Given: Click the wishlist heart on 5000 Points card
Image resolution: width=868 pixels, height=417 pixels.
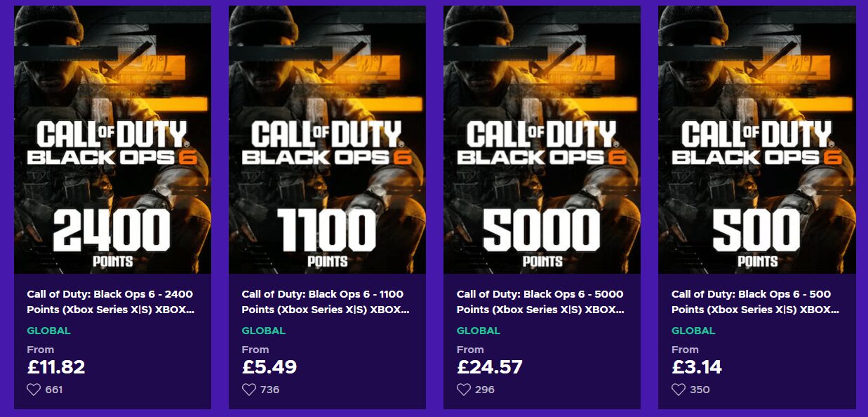Looking at the screenshot, I should [463, 389].
